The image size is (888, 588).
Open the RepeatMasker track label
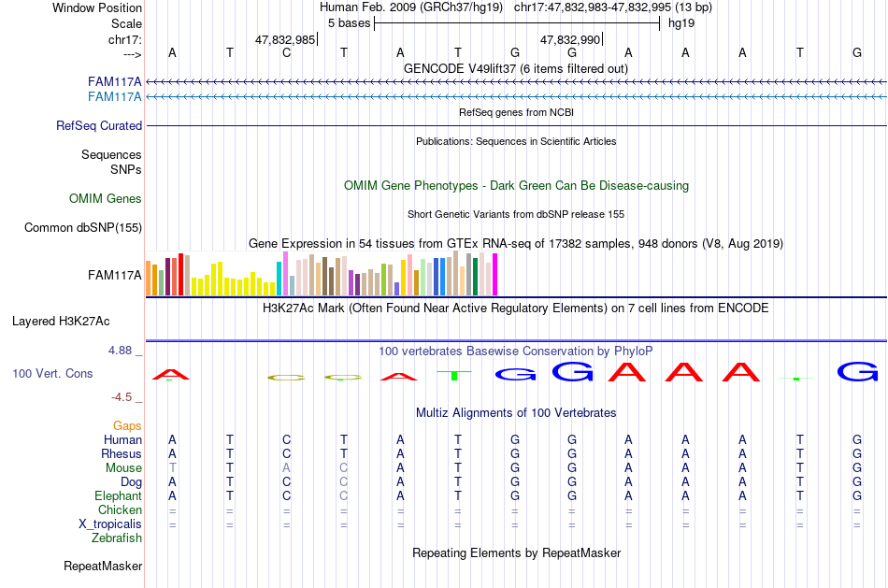coord(103,566)
